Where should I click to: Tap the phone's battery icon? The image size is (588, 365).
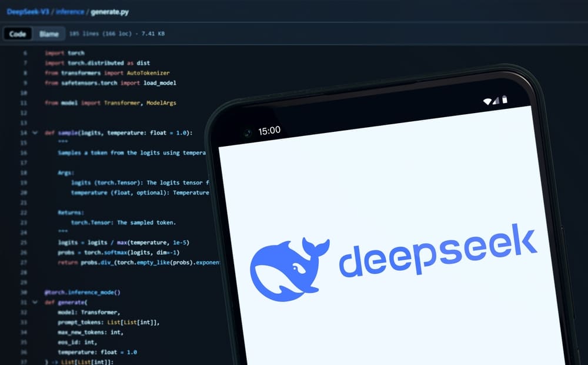[505, 99]
